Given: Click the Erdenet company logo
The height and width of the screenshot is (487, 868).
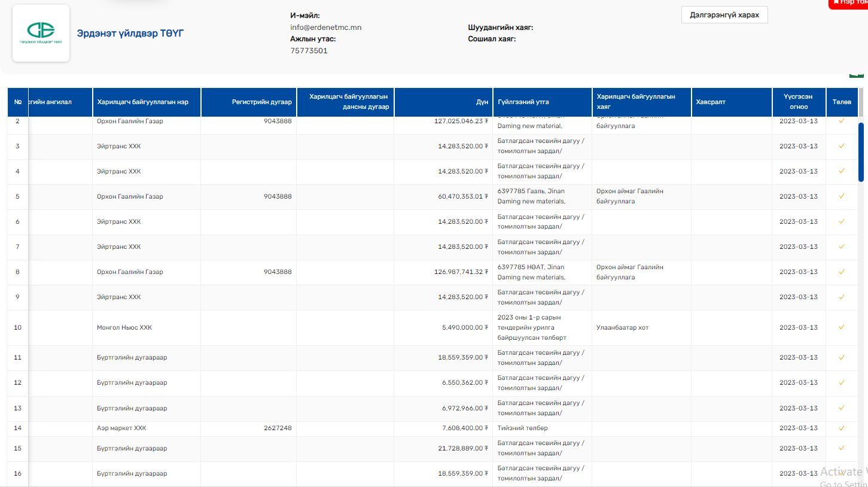Looking at the screenshot, I should [x=41, y=33].
